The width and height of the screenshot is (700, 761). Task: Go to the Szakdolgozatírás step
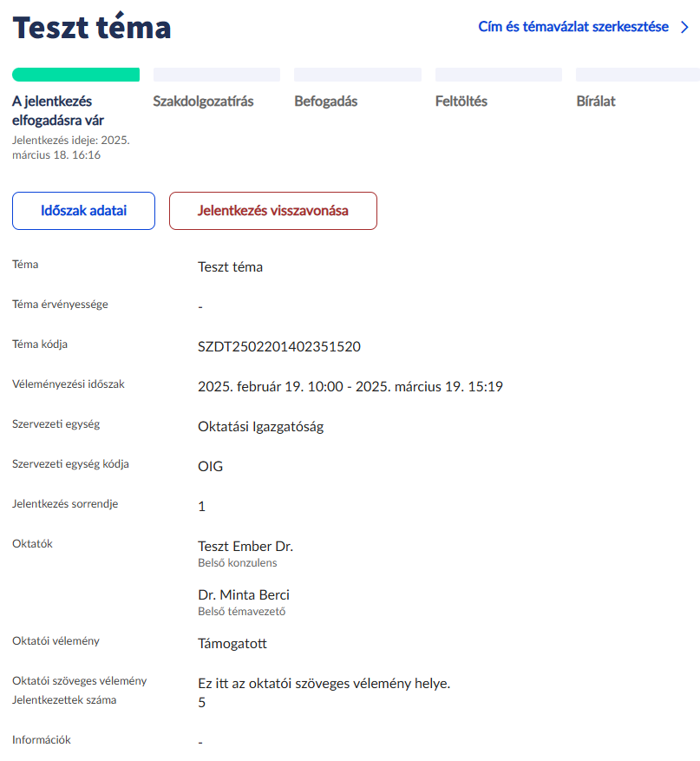[203, 102]
